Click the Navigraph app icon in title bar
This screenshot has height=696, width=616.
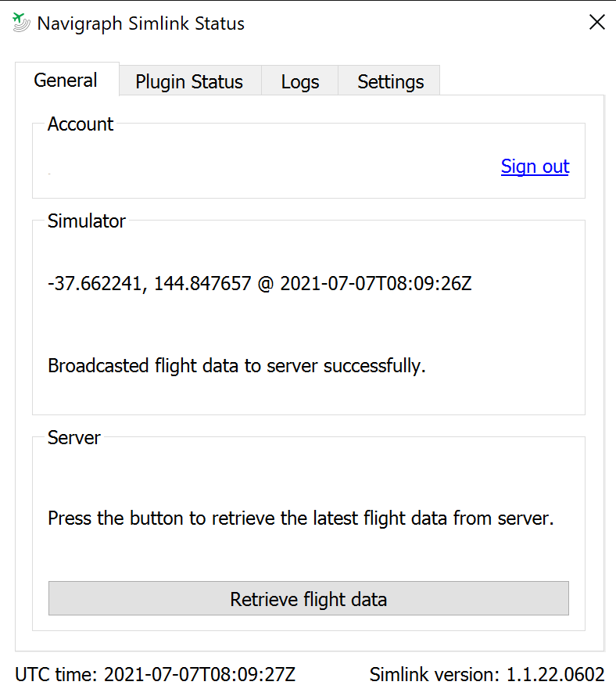click(x=21, y=23)
